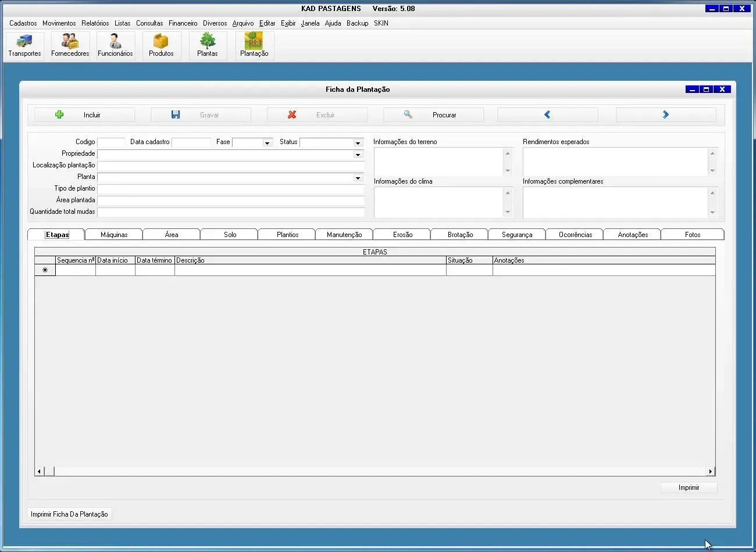Image resolution: width=756 pixels, height=552 pixels.
Task: Expand the Status dropdown
Action: click(358, 143)
